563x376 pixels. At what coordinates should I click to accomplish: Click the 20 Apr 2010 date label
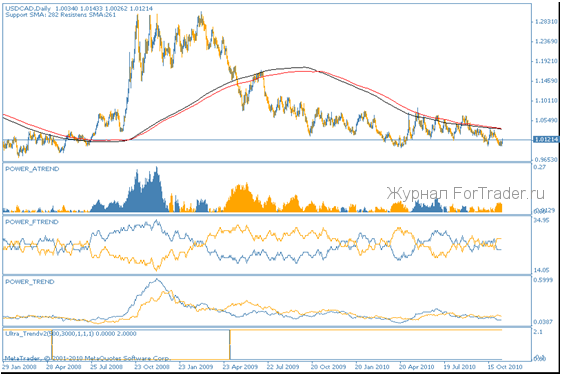click(x=417, y=367)
